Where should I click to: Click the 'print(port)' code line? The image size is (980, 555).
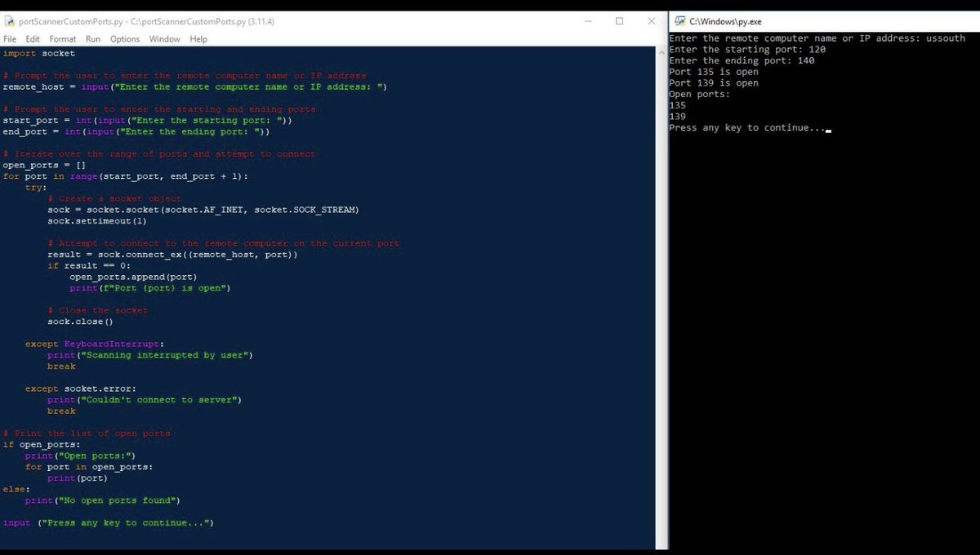pos(78,478)
